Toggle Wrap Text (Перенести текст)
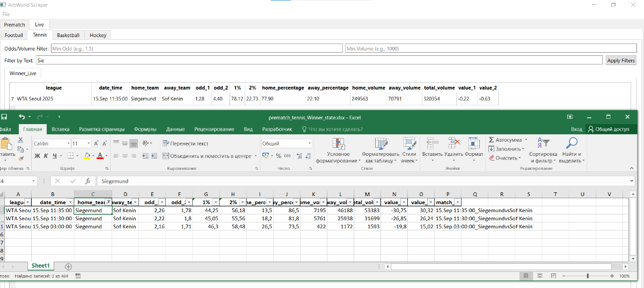 (x=184, y=143)
